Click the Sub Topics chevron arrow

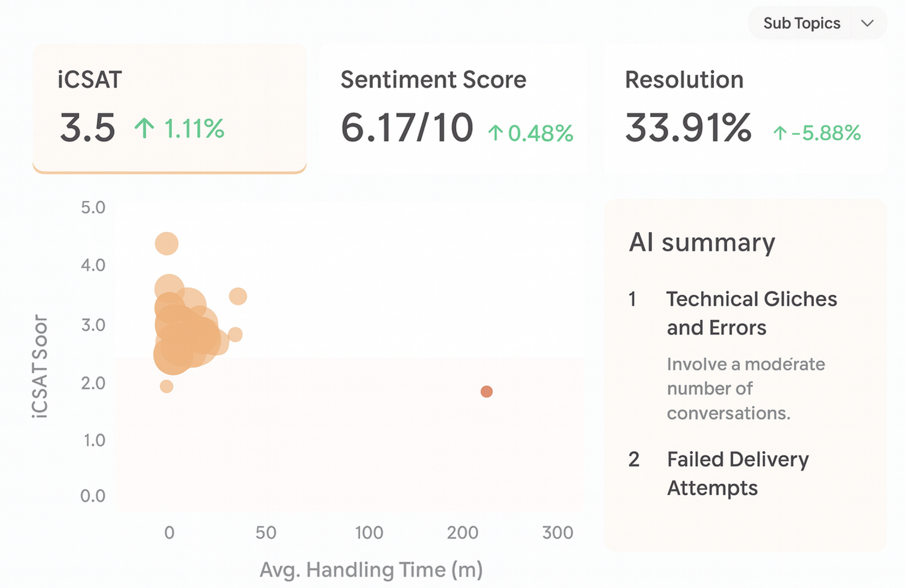(868, 23)
